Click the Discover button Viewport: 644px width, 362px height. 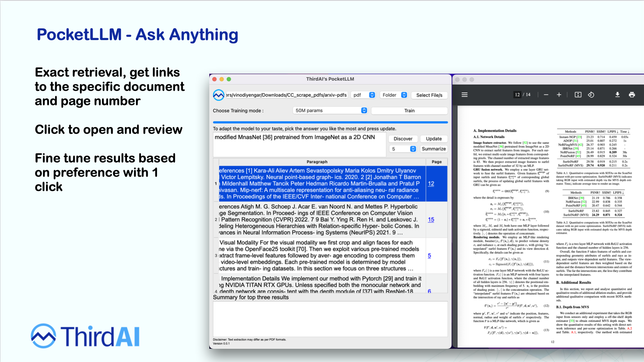coord(403,139)
